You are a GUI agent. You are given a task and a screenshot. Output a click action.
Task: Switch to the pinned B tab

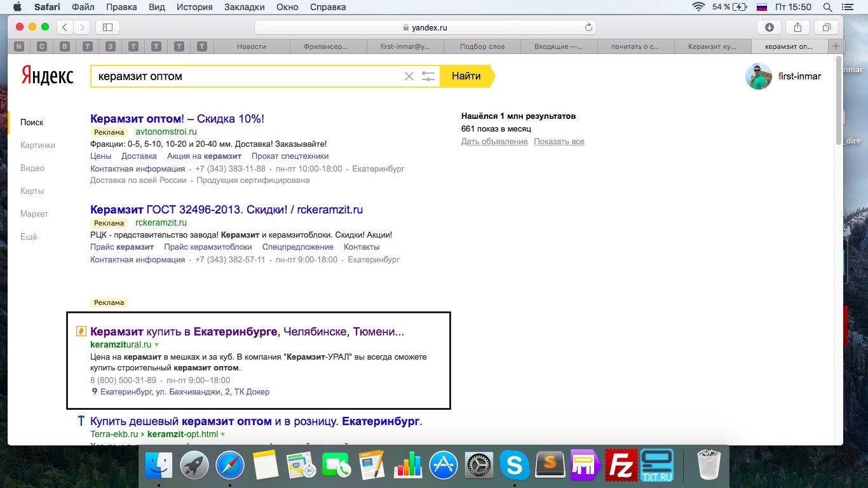click(65, 46)
